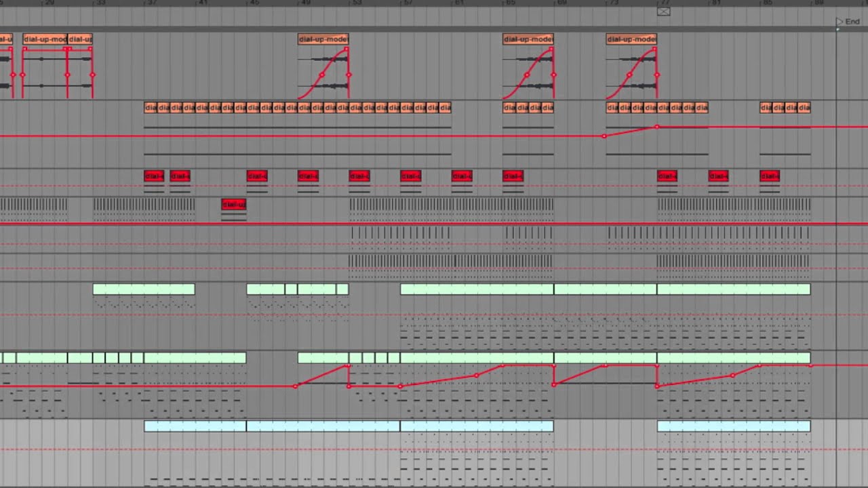Select blue MIDI clip spanning bars 77-89
Screen dimensions: 868x488
[x=734, y=426]
